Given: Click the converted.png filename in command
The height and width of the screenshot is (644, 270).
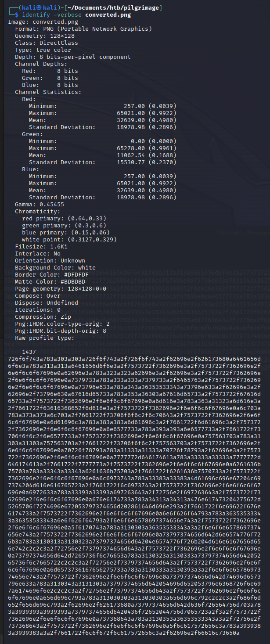Looking at the screenshot, I should click(x=108, y=15).
